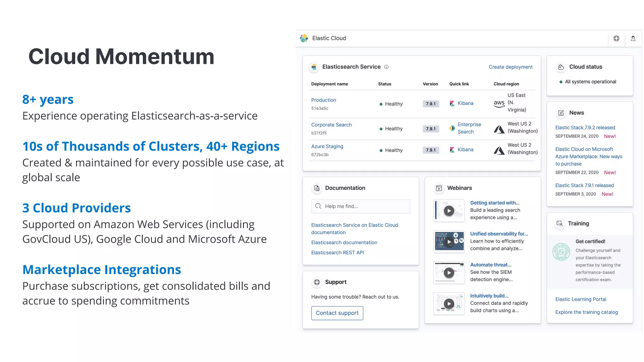Open Unified observability for webinar title
The height and width of the screenshot is (362, 644).
499,234
